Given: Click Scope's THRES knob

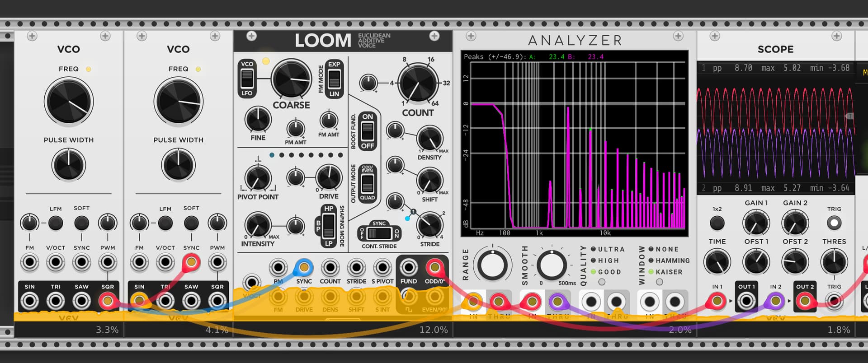Looking at the screenshot, I should (834, 262).
